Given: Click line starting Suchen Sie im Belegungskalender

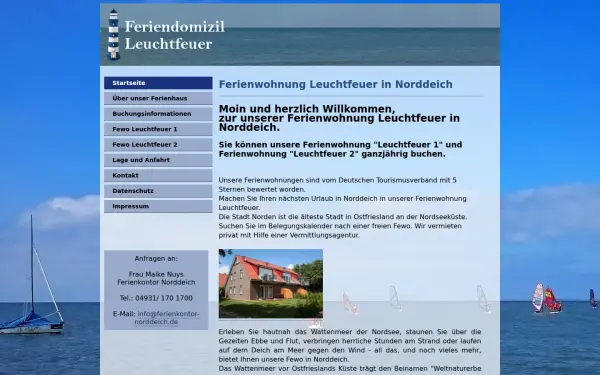Looking at the screenshot, I should click(340, 231).
